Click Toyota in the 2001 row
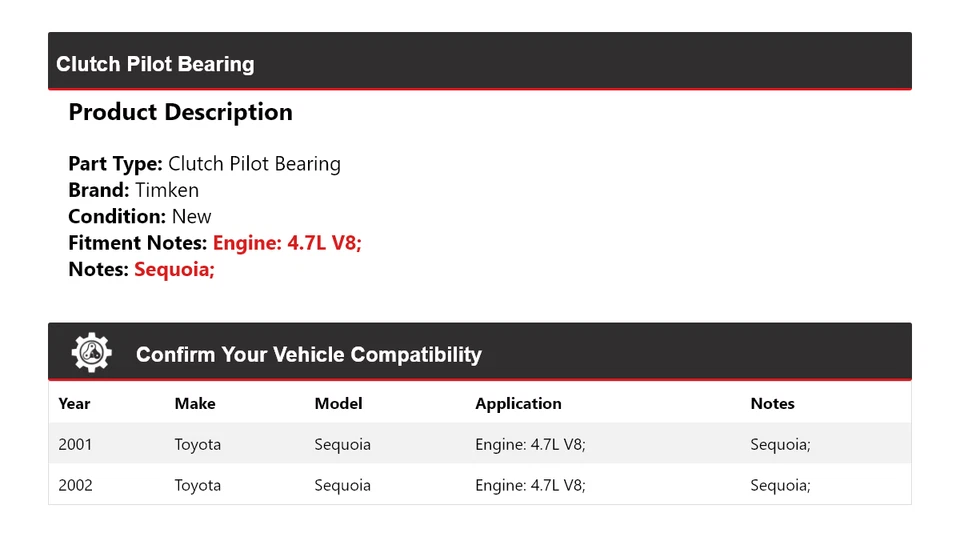 click(197, 444)
